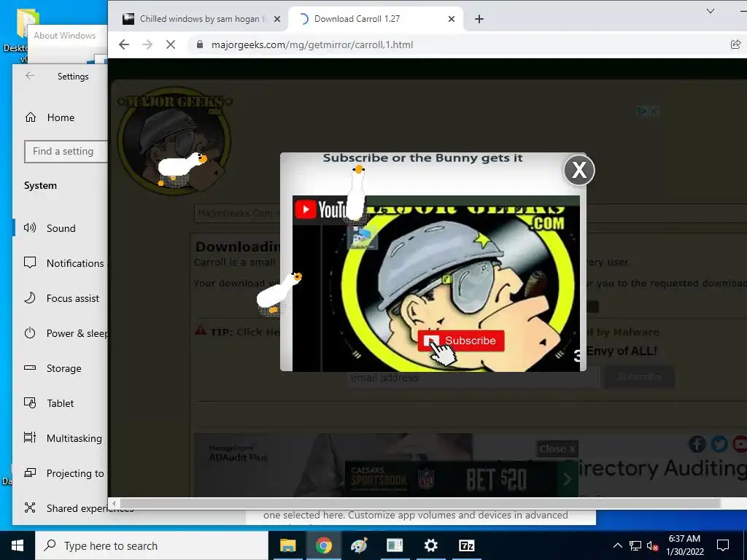Select Sound in Settings sidebar
This screenshot has width=747, height=560.
click(61, 228)
